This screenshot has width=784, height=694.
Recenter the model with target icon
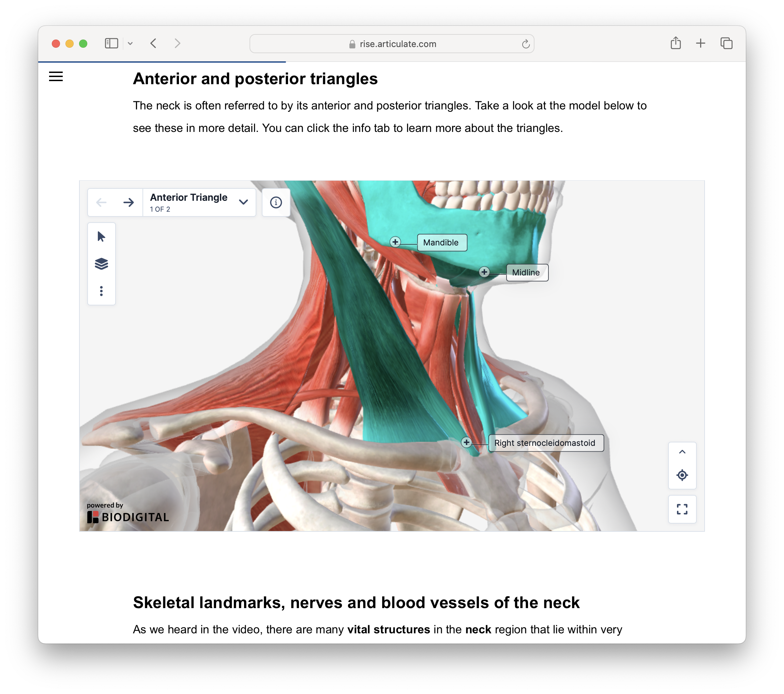point(682,475)
